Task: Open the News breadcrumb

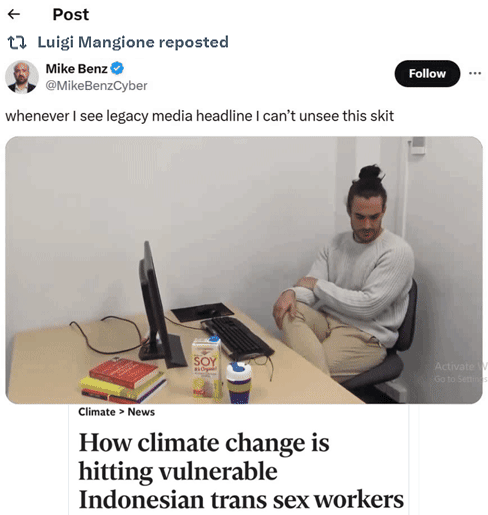Action: (x=141, y=412)
